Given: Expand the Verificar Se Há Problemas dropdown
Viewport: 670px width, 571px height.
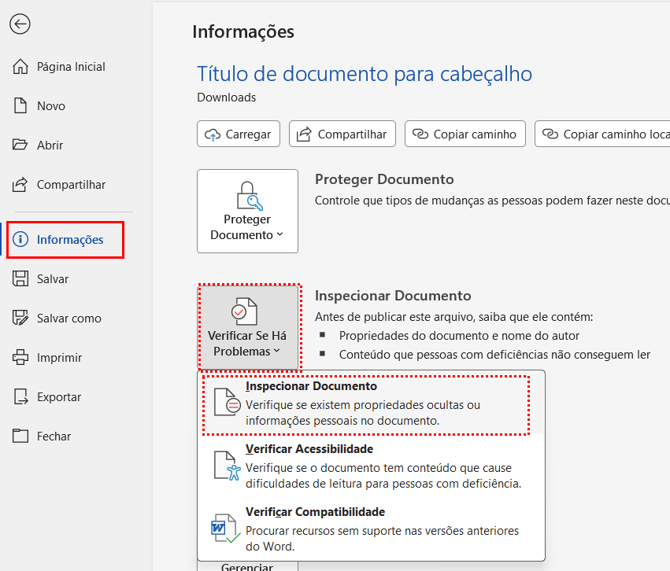Looking at the screenshot, I should point(247,327).
